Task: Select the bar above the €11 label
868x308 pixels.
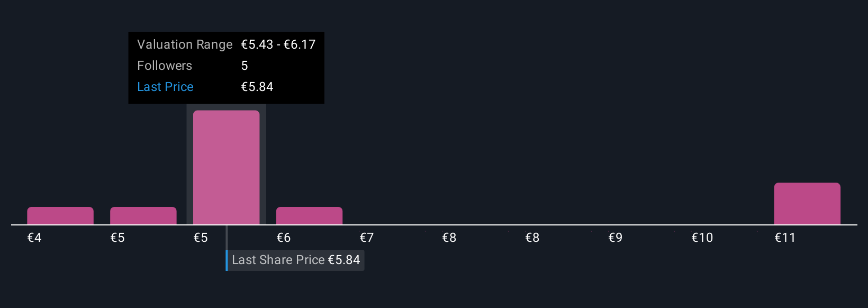Action: (x=807, y=204)
